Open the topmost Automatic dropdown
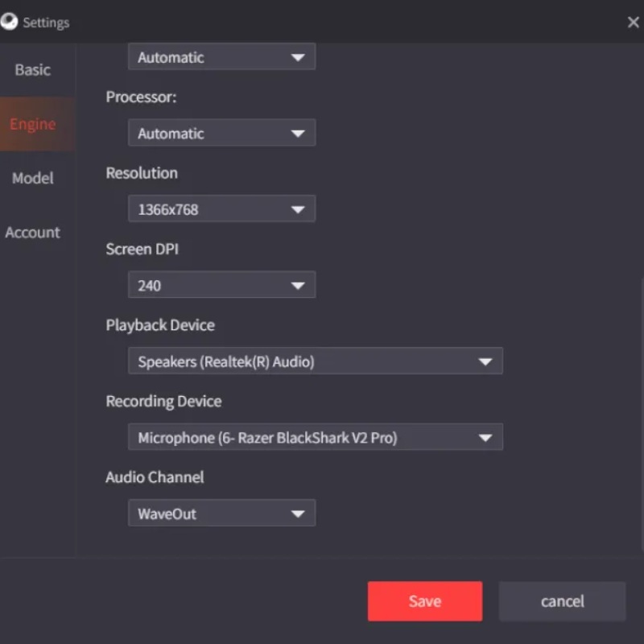644x644 pixels. click(x=221, y=56)
